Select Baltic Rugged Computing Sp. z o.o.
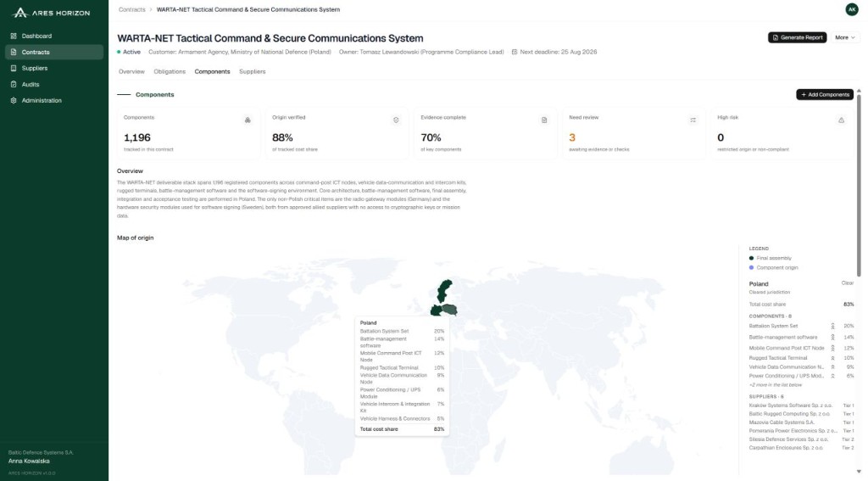The width and height of the screenshot is (868, 481). click(801, 414)
